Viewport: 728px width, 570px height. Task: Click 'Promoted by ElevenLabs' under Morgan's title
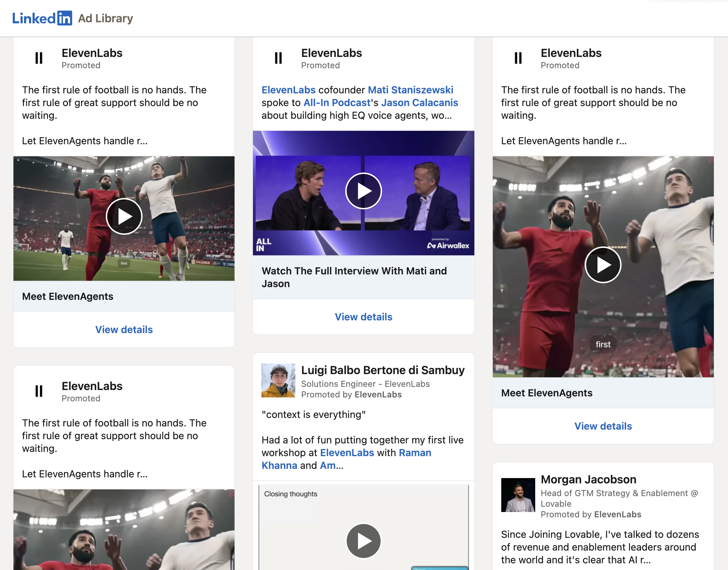(591, 514)
